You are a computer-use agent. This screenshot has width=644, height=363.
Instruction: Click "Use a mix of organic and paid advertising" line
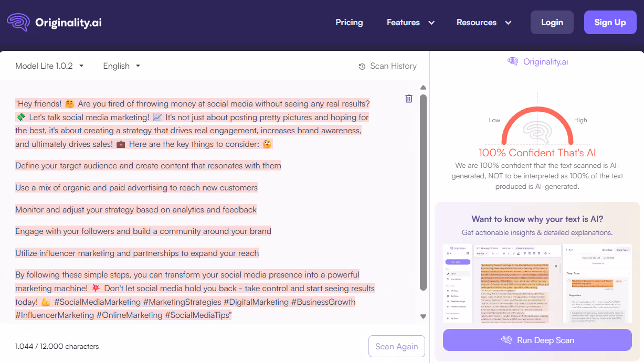[136, 188]
